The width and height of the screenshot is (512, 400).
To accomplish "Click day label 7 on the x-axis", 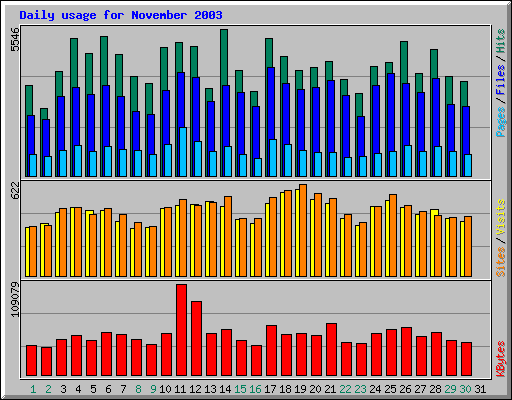I will pos(123,389).
